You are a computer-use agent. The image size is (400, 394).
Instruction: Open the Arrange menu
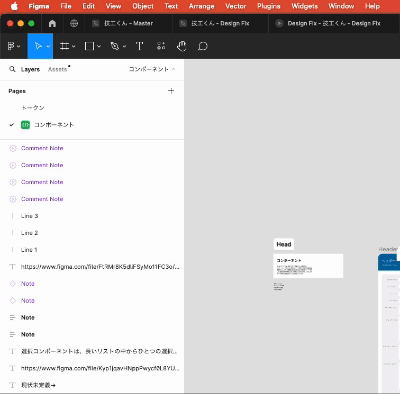[201, 6]
